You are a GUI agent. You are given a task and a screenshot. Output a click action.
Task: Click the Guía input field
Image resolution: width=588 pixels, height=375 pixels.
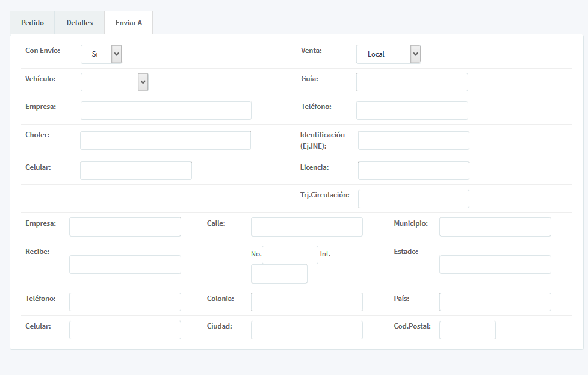tap(412, 82)
